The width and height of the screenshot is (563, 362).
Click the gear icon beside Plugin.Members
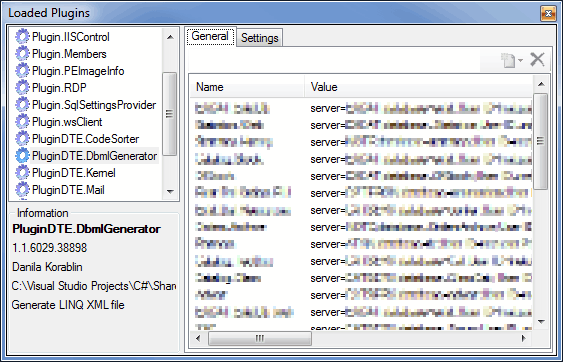[x=22, y=54]
